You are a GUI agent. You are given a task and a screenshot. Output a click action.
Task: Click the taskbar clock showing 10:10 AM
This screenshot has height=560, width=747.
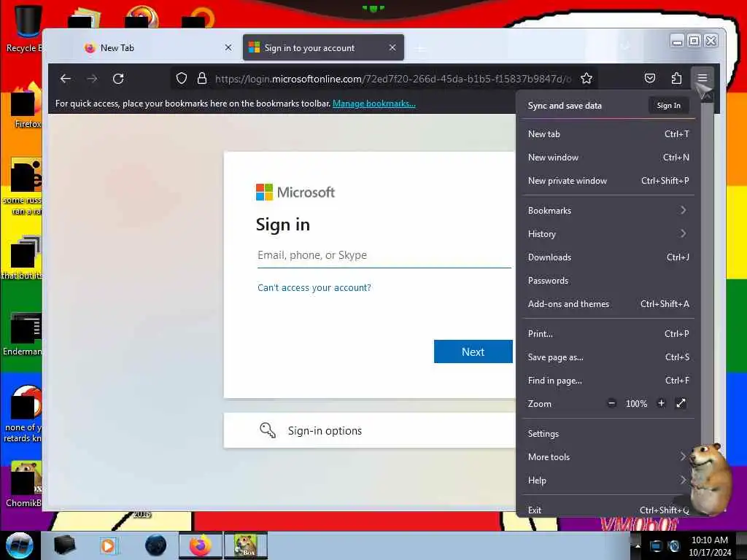[709, 546]
